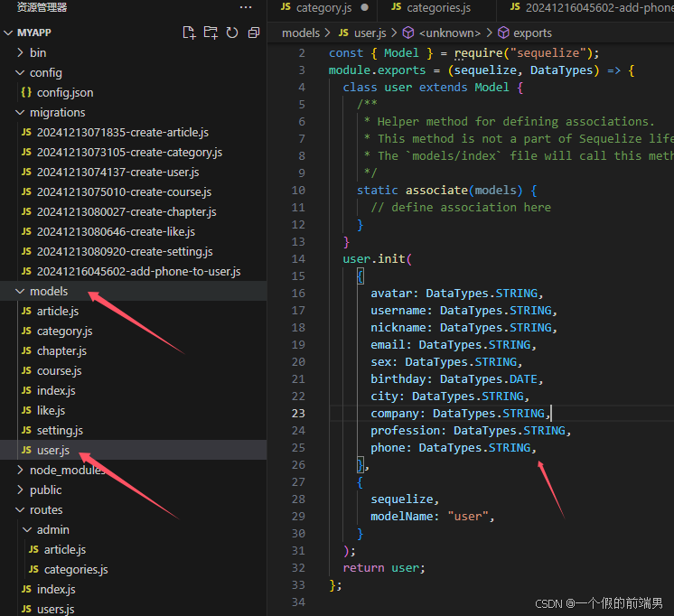This screenshot has width=674, height=616.
Task: Switch to the 20241216045602-add-phone editor tab
Action: (x=585, y=8)
